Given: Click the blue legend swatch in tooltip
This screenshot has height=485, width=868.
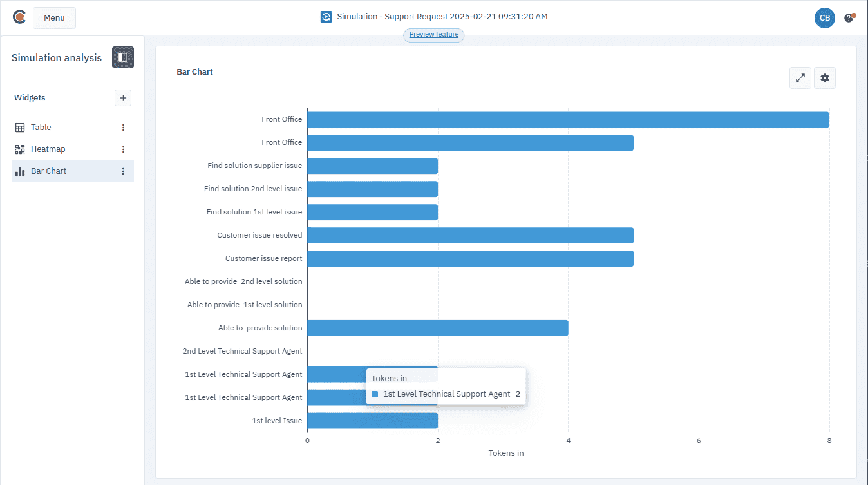Looking at the screenshot, I should point(375,394).
